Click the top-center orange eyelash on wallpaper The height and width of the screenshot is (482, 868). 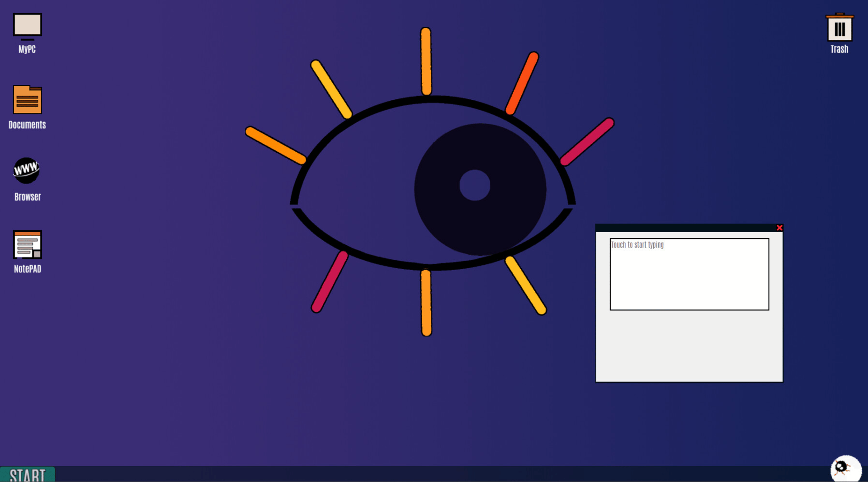426,61
